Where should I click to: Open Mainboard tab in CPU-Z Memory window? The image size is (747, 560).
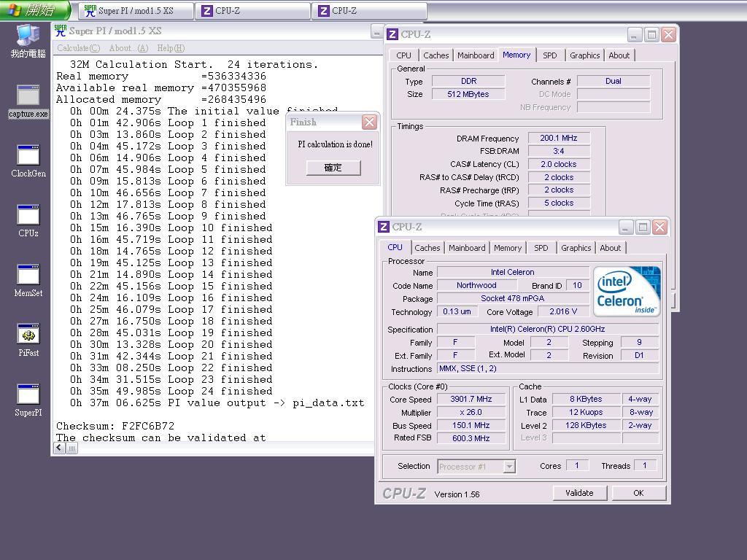(476, 55)
